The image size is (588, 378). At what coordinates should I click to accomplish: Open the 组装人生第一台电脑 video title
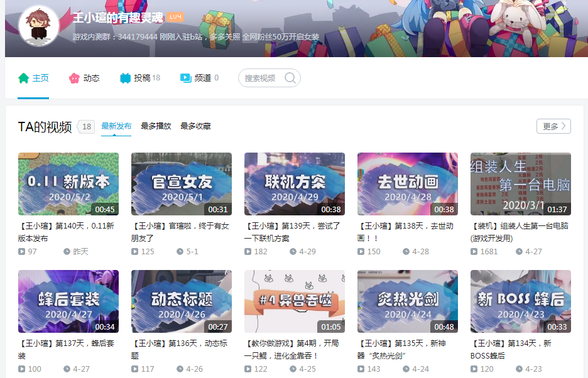[x=520, y=231]
